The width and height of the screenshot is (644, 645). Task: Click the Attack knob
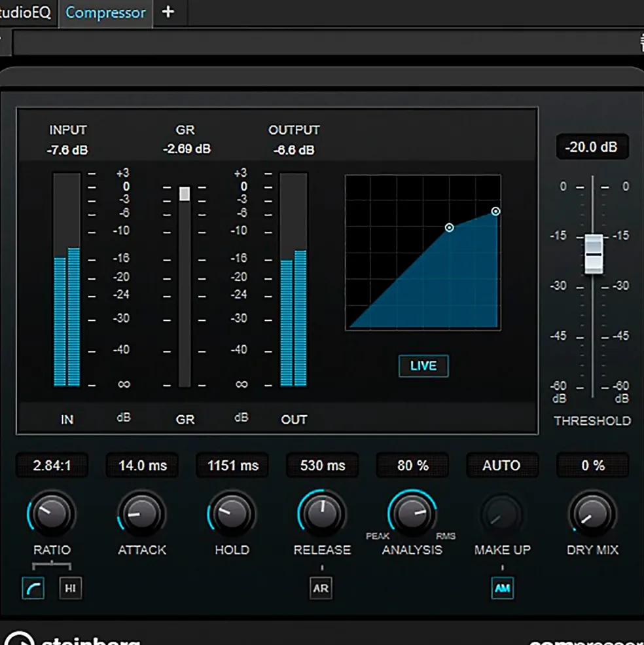(142, 514)
